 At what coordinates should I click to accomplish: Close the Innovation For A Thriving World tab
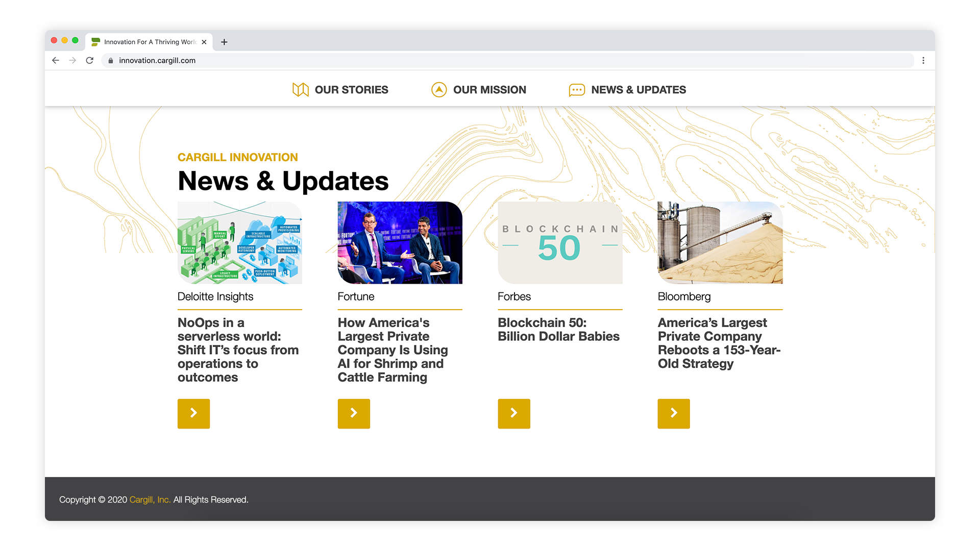click(x=204, y=42)
